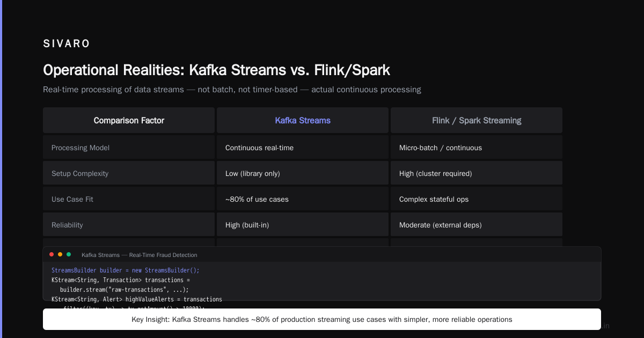
Task: Click the StreamsBuilder builder code line
Action: (x=126, y=270)
